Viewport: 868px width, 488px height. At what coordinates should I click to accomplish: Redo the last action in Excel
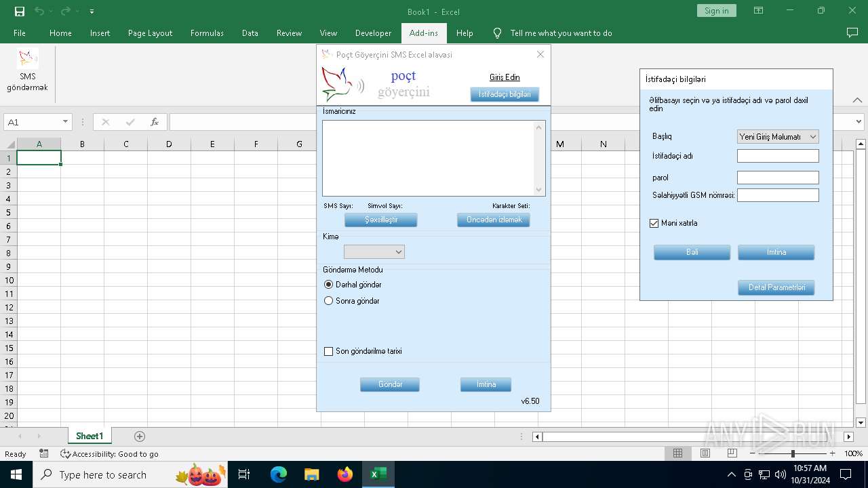pyautogui.click(x=65, y=12)
